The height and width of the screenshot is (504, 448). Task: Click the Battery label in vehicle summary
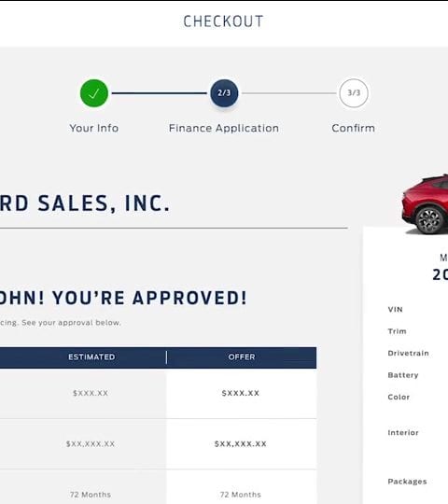[x=403, y=375]
